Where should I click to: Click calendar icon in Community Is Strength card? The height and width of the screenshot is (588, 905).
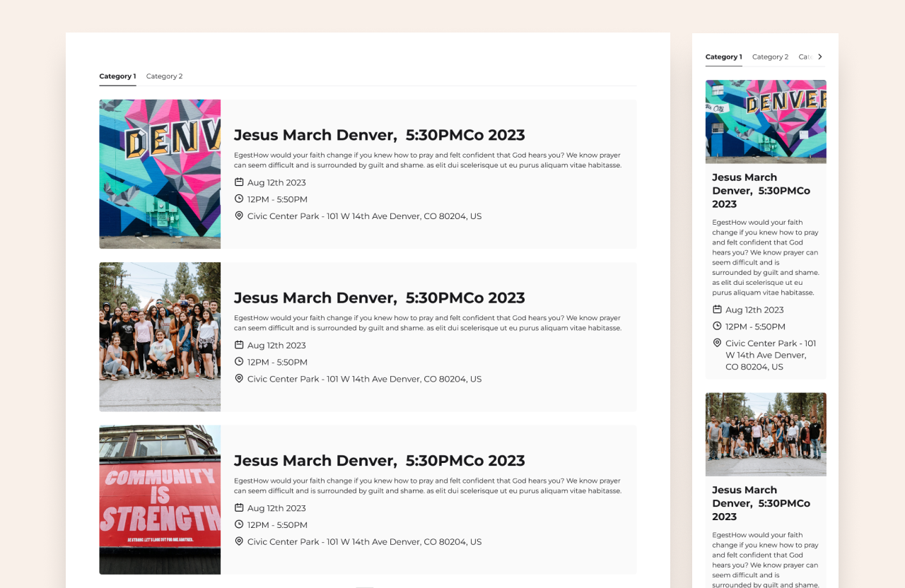(x=239, y=507)
